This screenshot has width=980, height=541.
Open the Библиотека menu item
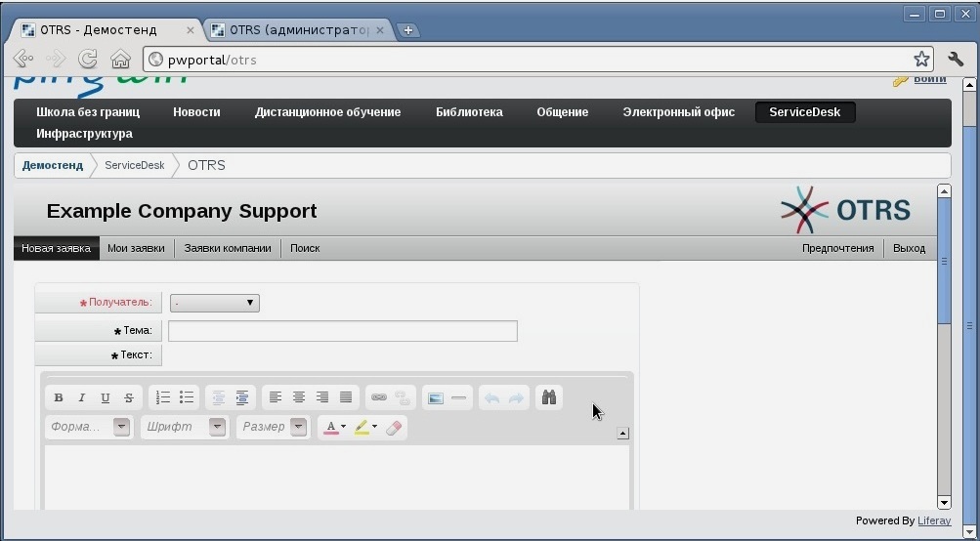click(469, 112)
